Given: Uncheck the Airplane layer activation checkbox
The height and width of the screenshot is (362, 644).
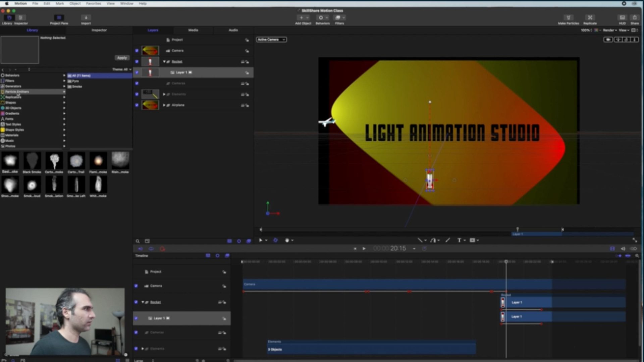Looking at the screenshot, I should click(137, 105).
